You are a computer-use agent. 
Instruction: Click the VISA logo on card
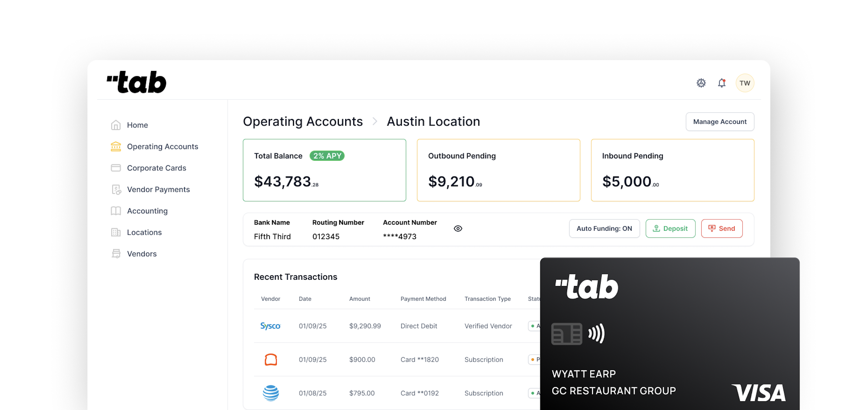click(759, 392)
